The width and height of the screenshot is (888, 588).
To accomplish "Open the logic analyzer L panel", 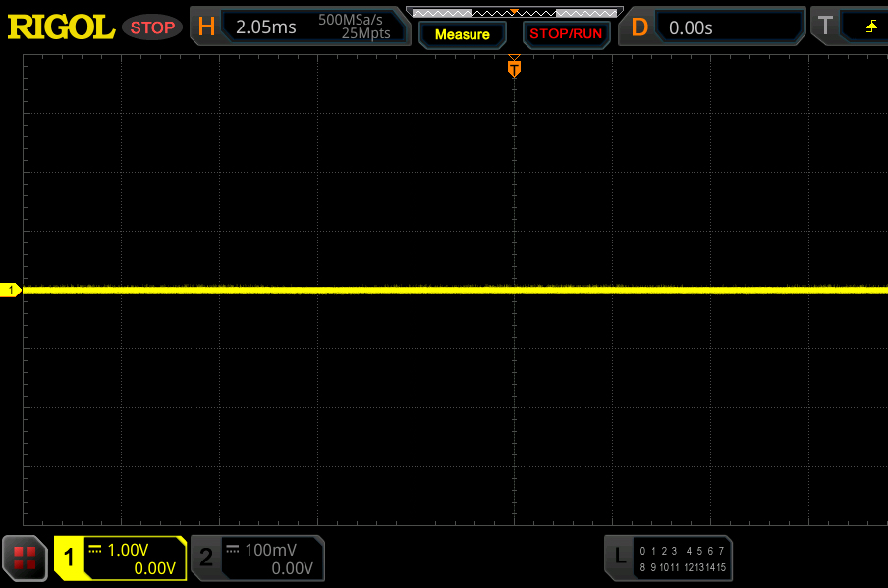I will pyautogui.click(x=620, y=557).
